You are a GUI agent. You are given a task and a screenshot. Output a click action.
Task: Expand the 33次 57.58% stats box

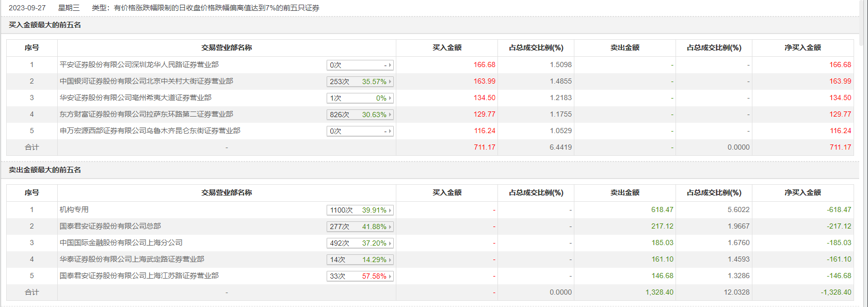pos(360,276)
